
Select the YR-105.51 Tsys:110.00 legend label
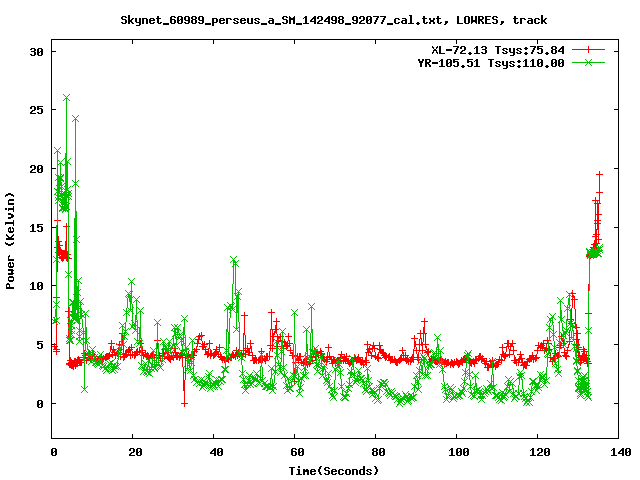tap(491, 62)
